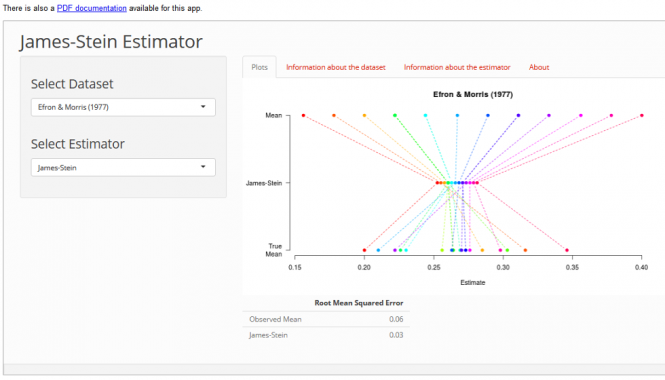Expand the Select Estimator combo box
The height and width of the screenshot is (380, 665).
point(123,168)
